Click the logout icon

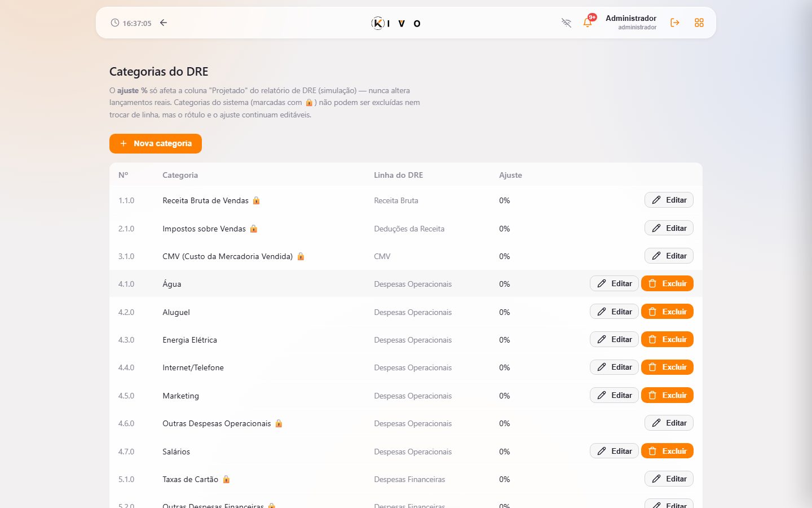tap(674, 23)
